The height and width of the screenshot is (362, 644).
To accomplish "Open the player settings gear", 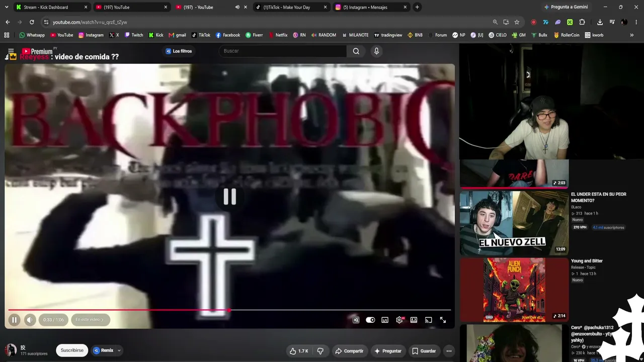I will (x=399, y=320).
